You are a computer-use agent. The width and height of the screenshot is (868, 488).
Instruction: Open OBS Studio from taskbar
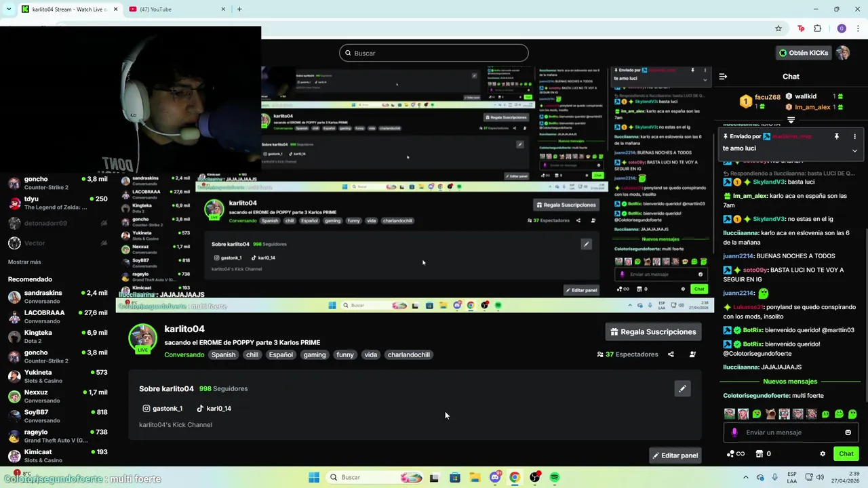[535, 477]
